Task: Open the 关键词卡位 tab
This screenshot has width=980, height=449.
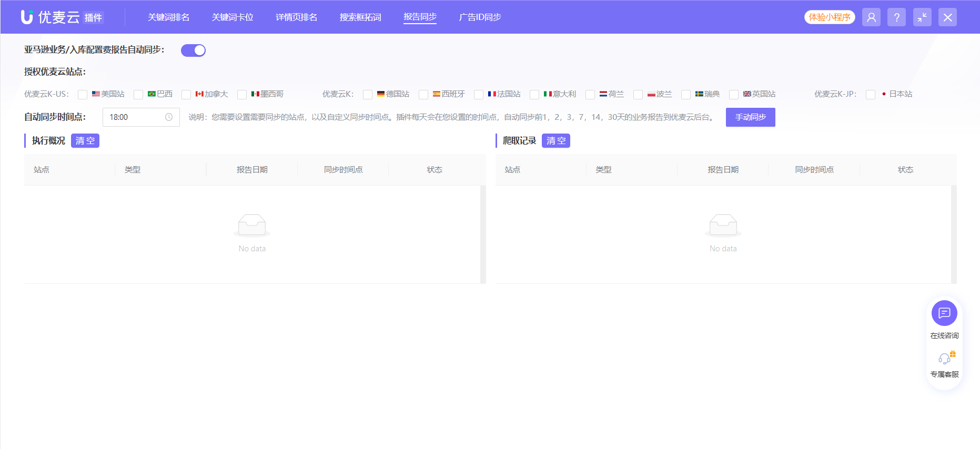Action: [x=233, y=17]
